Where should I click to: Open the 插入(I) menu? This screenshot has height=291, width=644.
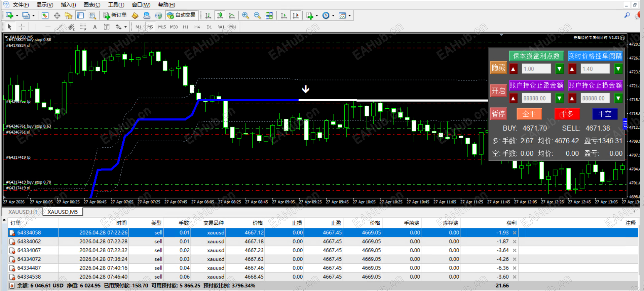pyautogui.click(x=68, y=5)
